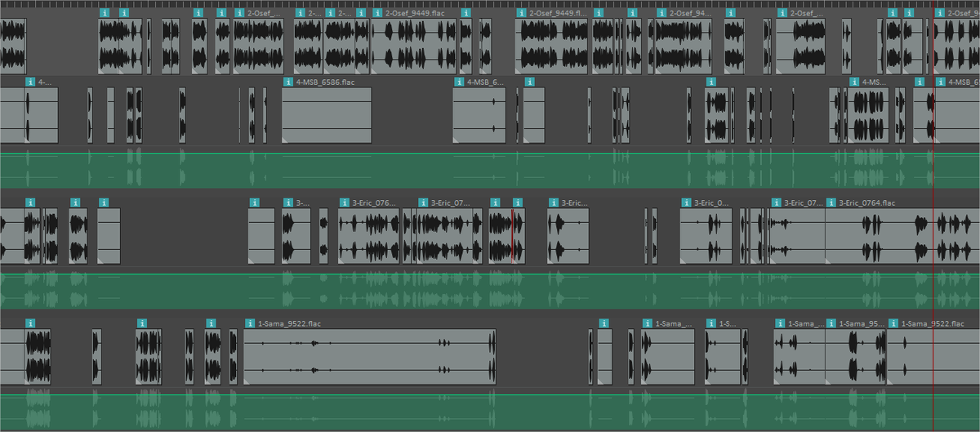Click info icon beside 1-Sama_95... label
The width and height of the screenshot is (980, 432).
pyautogui.click(x=831, y=323)
